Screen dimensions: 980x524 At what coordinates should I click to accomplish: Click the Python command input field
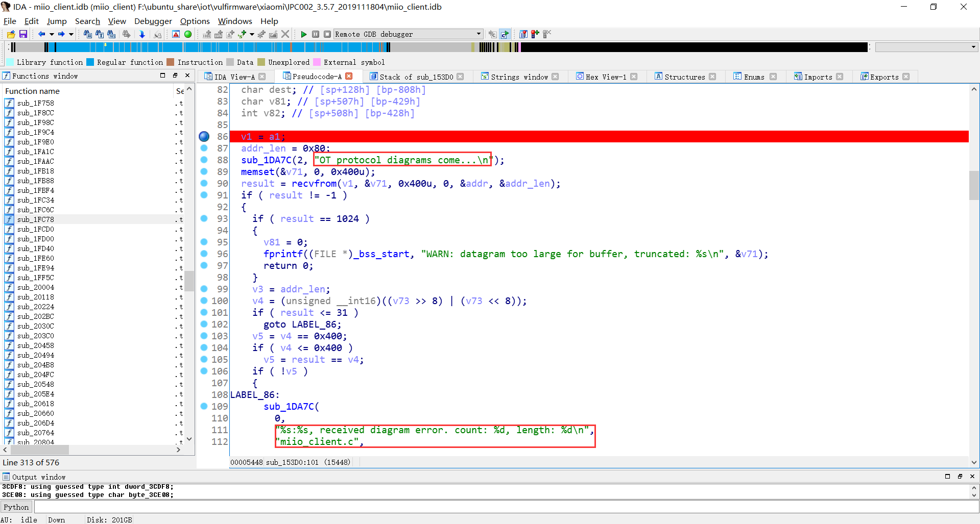(506, 507)
